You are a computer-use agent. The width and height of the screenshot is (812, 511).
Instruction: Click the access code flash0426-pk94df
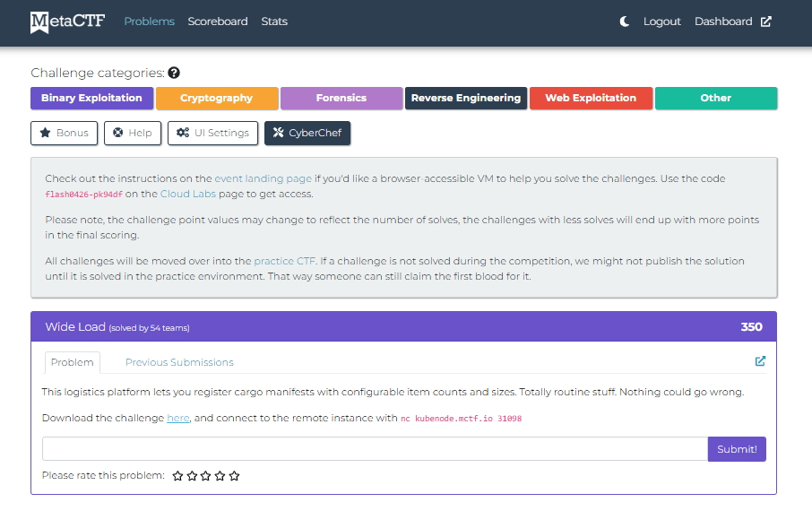coord(84,195)
